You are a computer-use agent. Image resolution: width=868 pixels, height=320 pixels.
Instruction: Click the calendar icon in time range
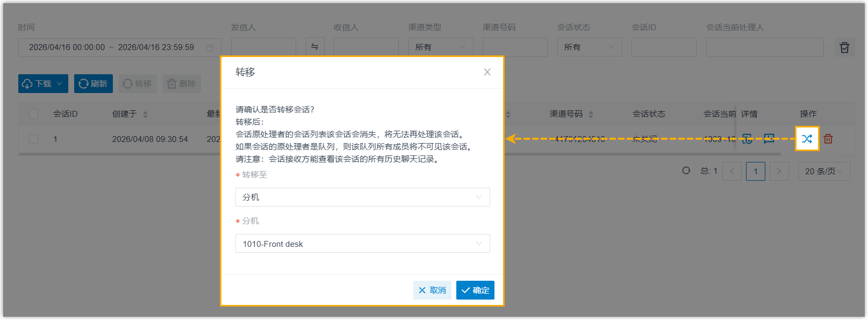(210, 47)
